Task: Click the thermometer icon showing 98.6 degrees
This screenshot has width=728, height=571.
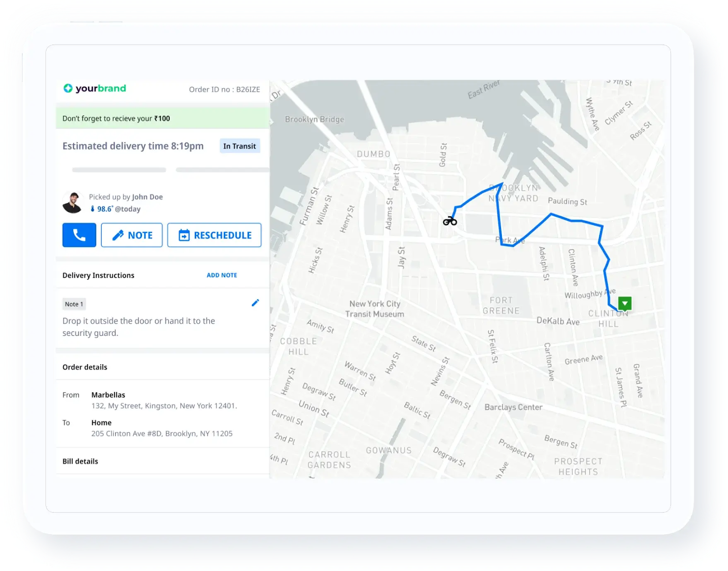Action: (93, 209)
